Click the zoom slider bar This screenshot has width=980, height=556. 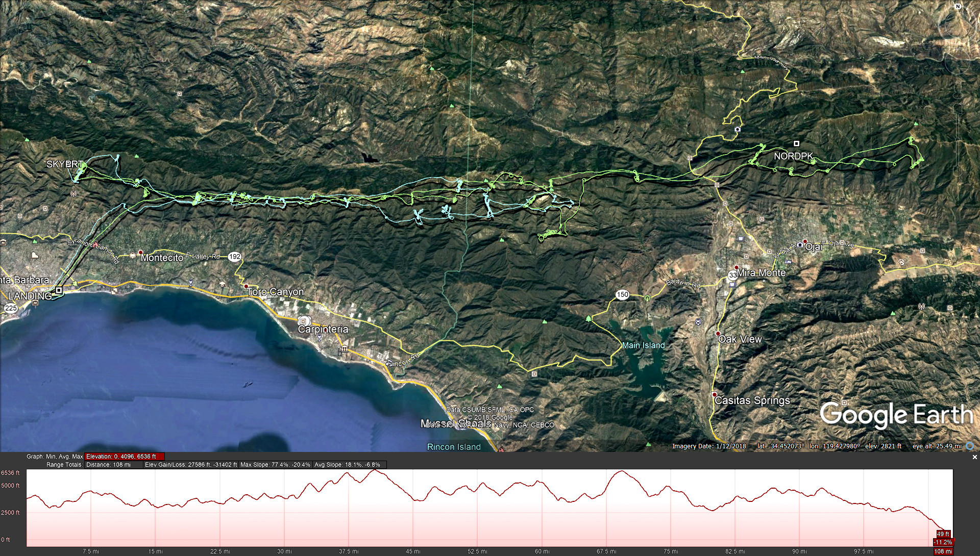[958, 129]
